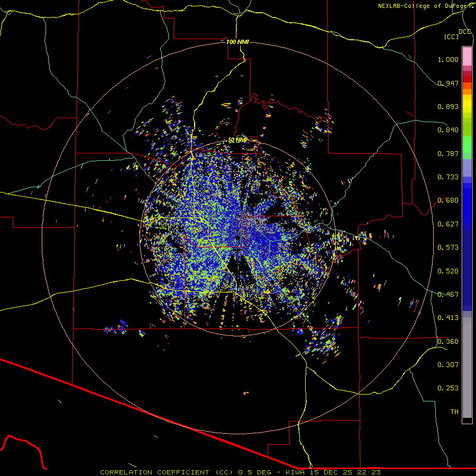Select the 0.733 scale value

click(x=448, y=177)
